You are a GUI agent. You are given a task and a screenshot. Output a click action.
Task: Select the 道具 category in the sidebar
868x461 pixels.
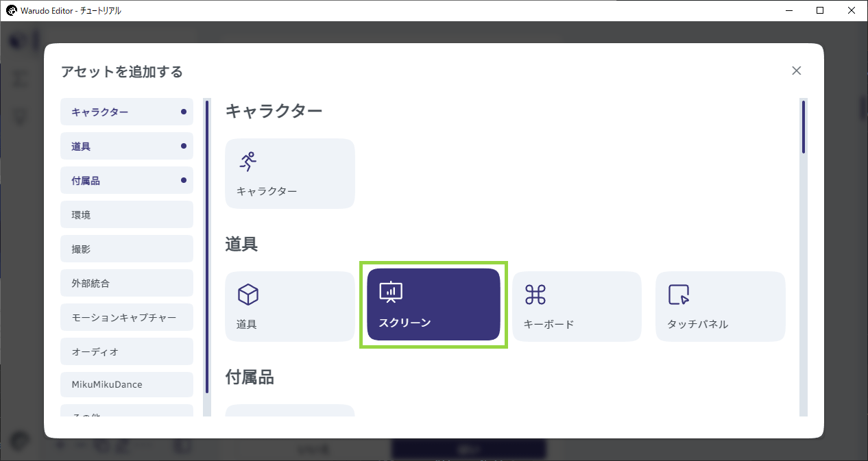tap(127, 146)
